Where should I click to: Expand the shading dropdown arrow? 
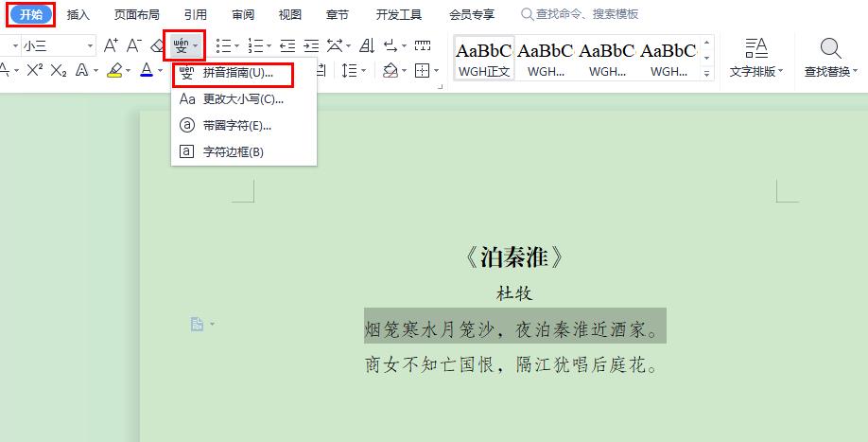(x=404, y=71)
